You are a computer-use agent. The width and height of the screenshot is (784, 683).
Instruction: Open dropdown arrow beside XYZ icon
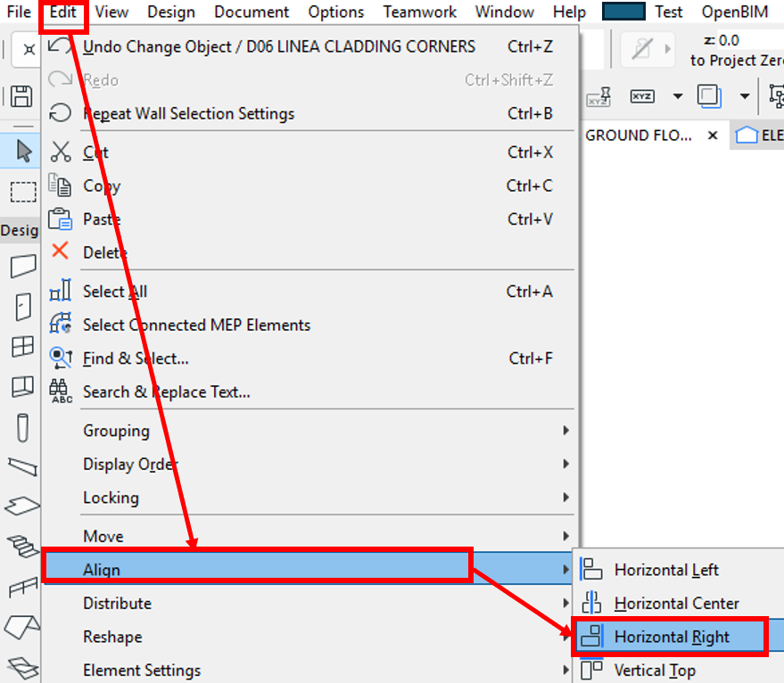click(x=678, y=96)
